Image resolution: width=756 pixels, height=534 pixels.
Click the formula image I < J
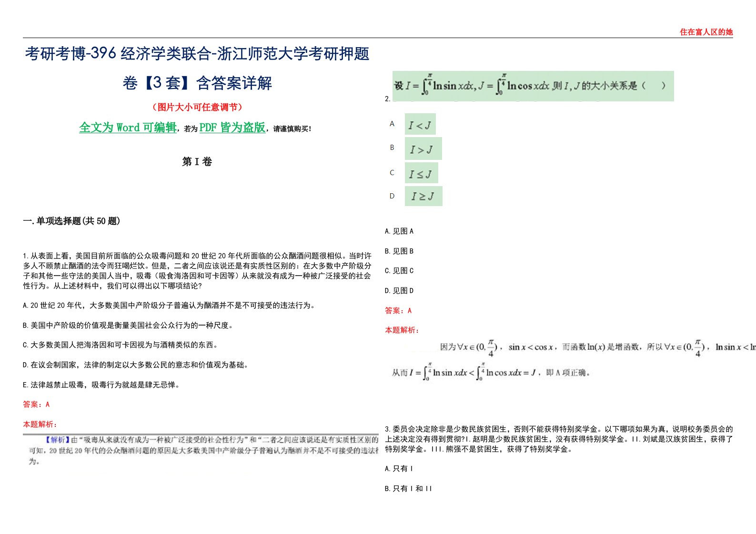click(x=420, y=125)
